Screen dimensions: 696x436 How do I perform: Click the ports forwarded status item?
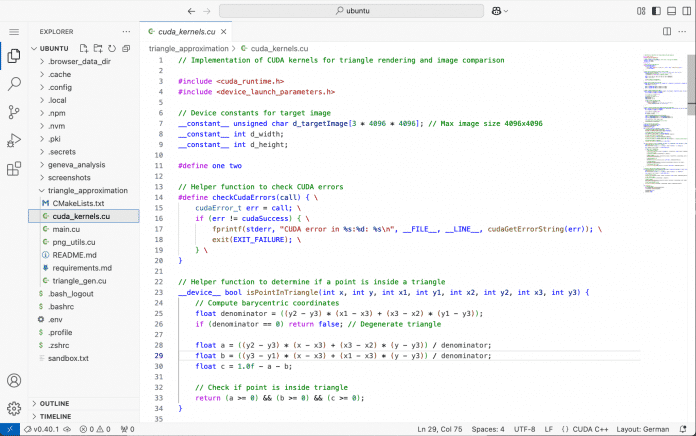(127, 429)
